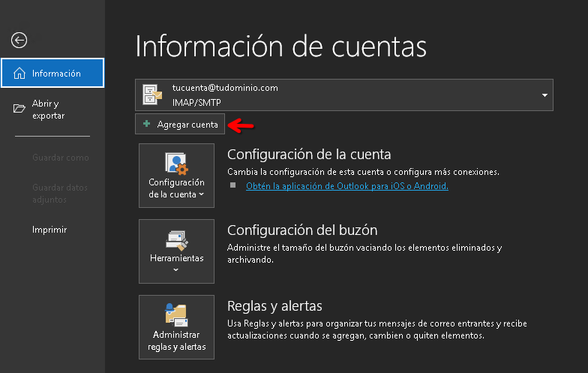Expand the chevron below Herramientas
The image size is (588, 373).
[176, 269]
